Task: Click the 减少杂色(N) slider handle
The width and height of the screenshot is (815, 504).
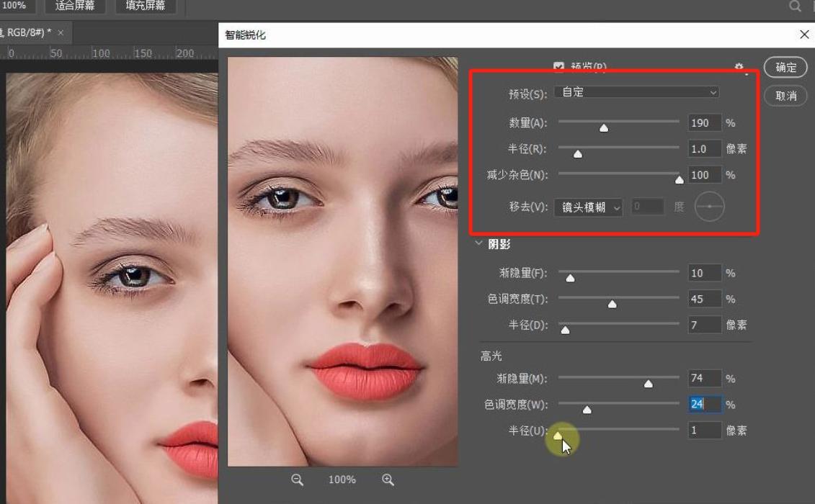Action: pyautogui.click(x=680, y=179)
